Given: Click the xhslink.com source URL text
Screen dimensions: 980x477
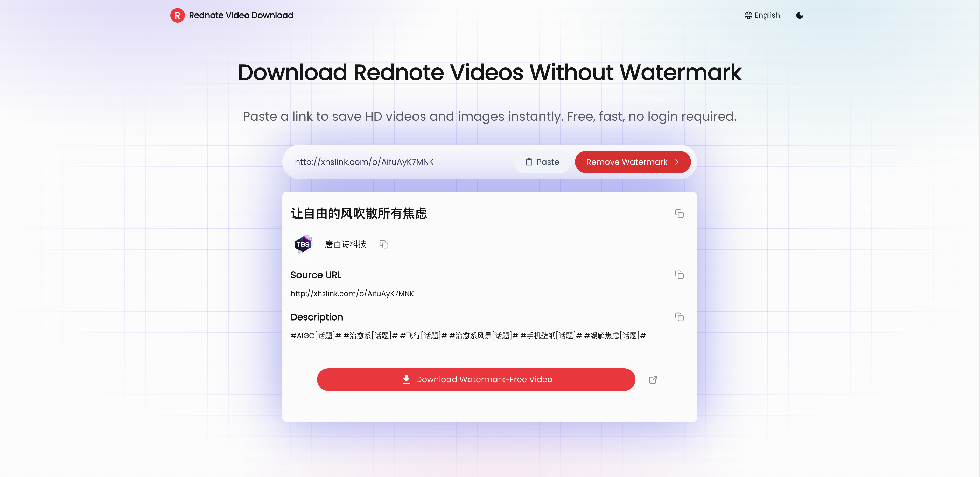Looking at the screenshot, I should [352, 294].
